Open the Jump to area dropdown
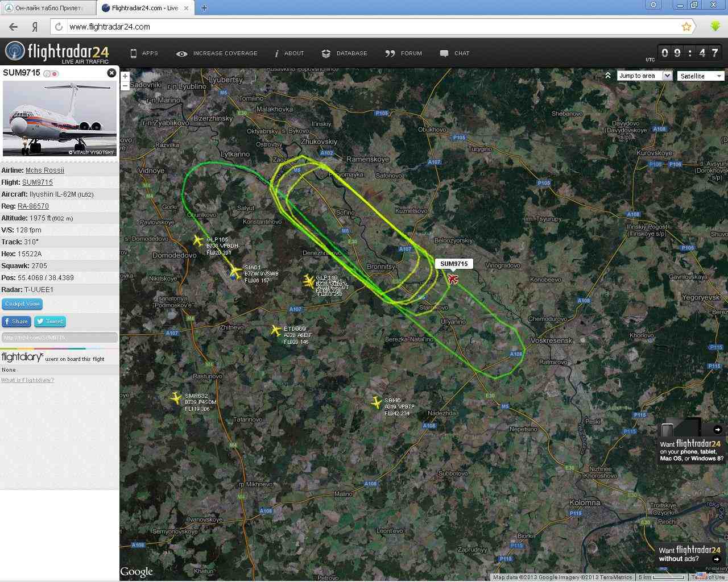728x582 pixels. pyautogui.click(x=644, y=76)
